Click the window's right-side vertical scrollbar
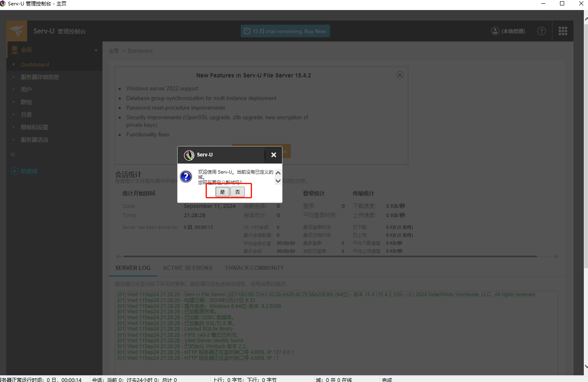This screenshot has width=588, height=382. pyautogui.click(x=586, y=146)
